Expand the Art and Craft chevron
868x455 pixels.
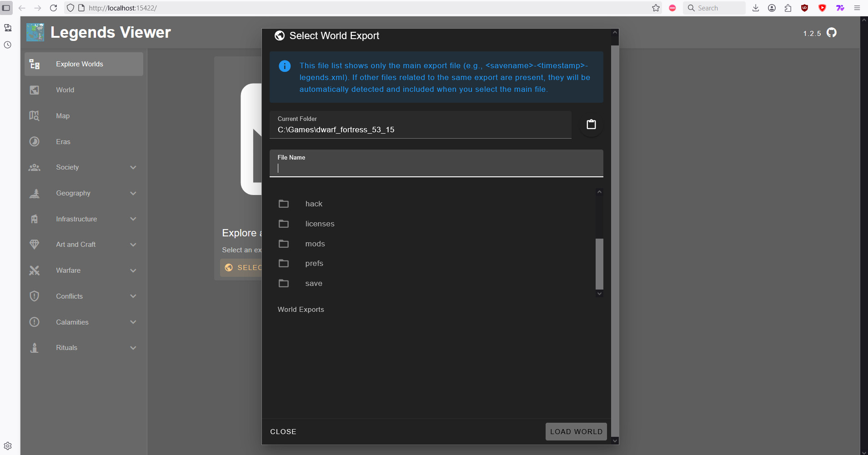[133, 245]
